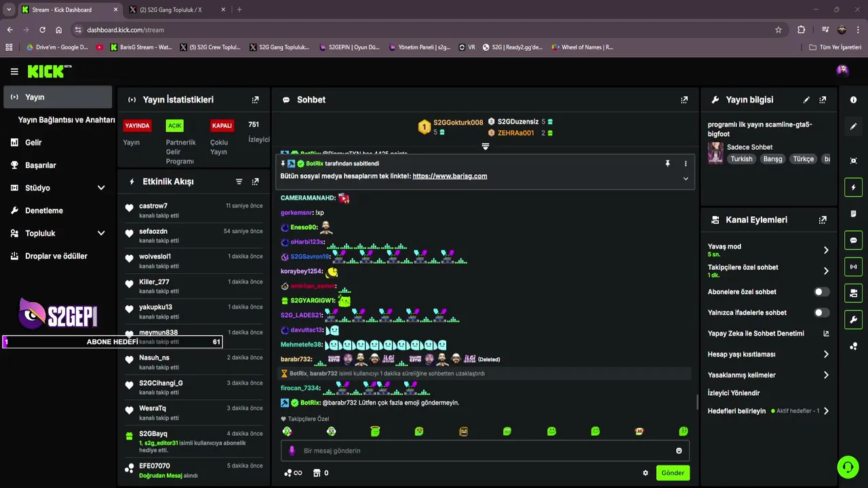This screenshot has height=488, width=868.
Task: Pop out the Etkinlik Akışı panel
Action: [x=255, y=182]
